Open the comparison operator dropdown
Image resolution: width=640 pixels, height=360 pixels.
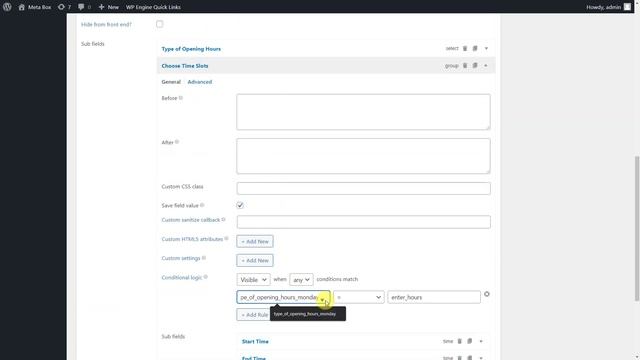point(359,297)
